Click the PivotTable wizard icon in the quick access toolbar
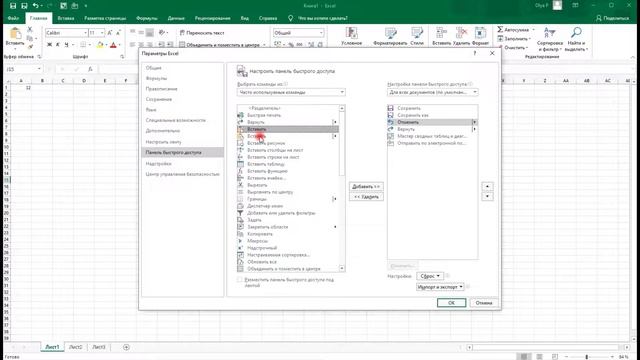Viewport: 640px width, 360px height. click(x=63, y=6)
